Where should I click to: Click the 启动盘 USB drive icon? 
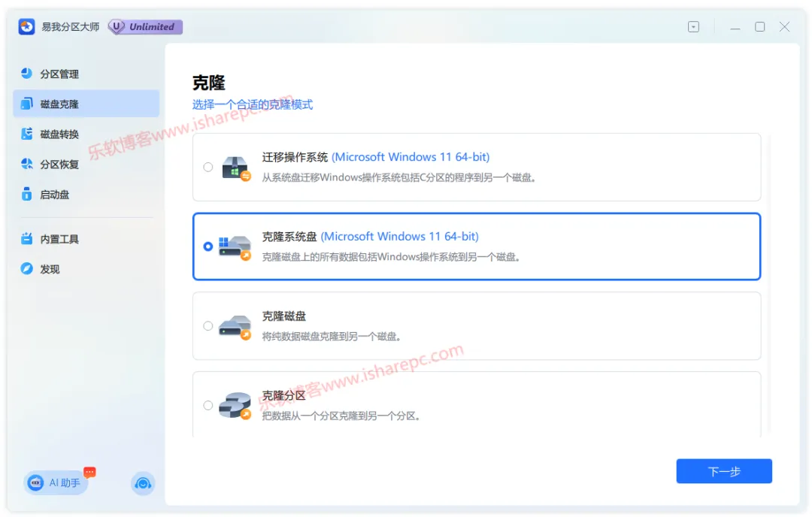coord(26,194)
